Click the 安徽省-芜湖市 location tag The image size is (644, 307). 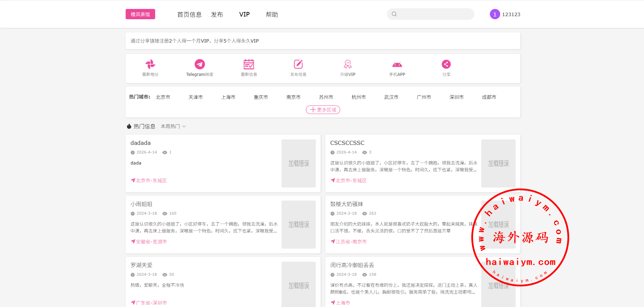pos(151,242)
